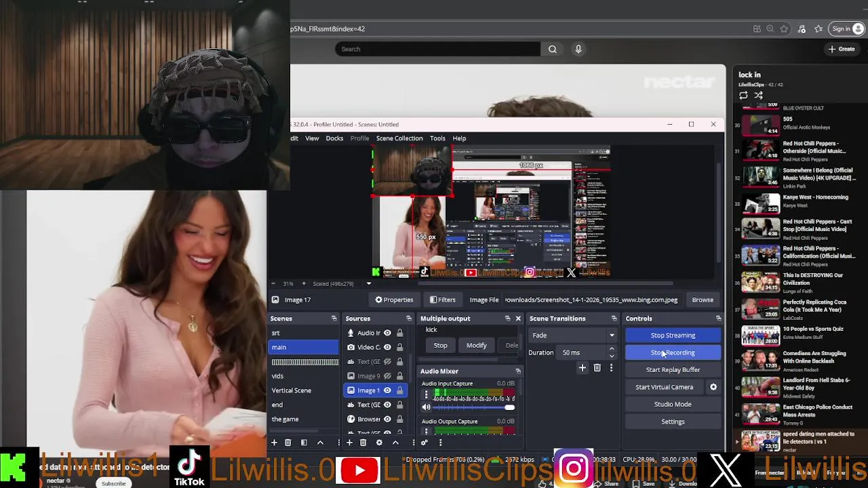Show the hidden Image 9 source
The height and width of the screenshot is (488, 868).
coord(387,375)
